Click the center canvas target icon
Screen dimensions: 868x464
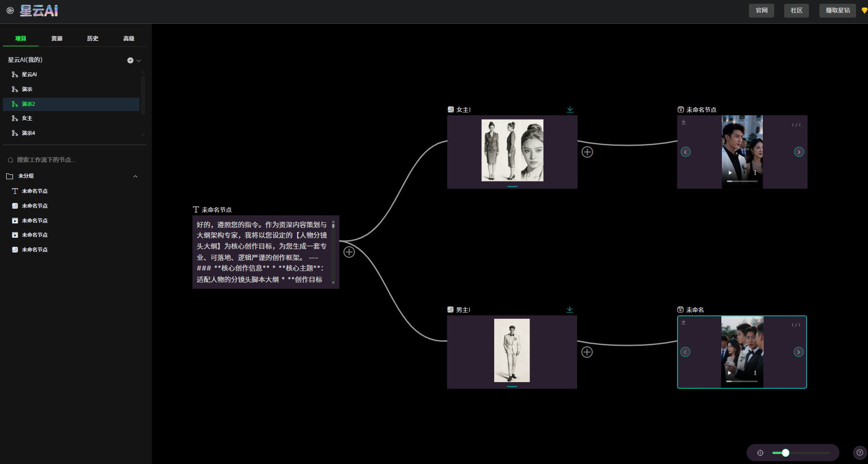coord(760,453)
